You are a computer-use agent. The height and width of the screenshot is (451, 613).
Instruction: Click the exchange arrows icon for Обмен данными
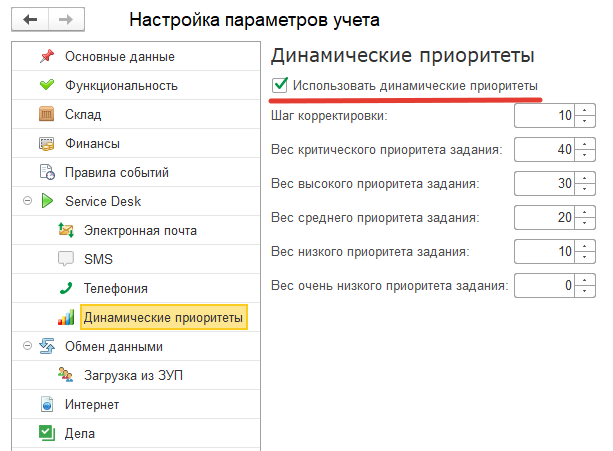pyautogui.click(x=47, y=346)
